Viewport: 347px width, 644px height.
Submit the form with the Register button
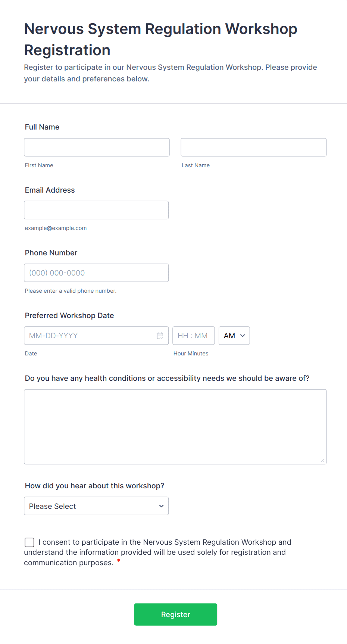tap(175, 615)
